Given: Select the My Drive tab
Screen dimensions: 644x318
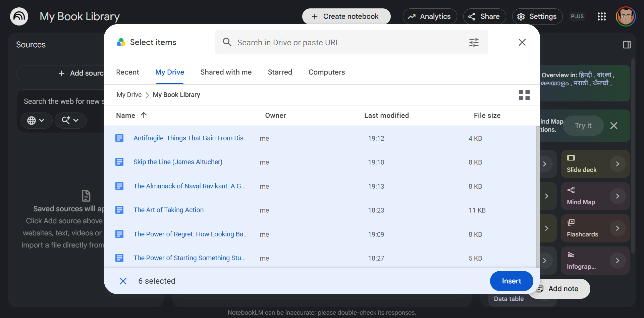Looking at the screenshot, I should tap(170, 72).
